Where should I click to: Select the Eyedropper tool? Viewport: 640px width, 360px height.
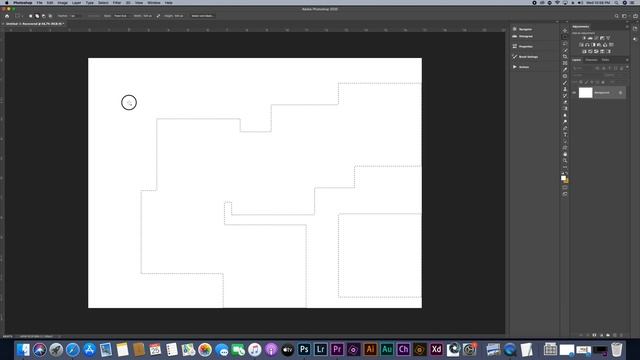click(x=565, y=69)
